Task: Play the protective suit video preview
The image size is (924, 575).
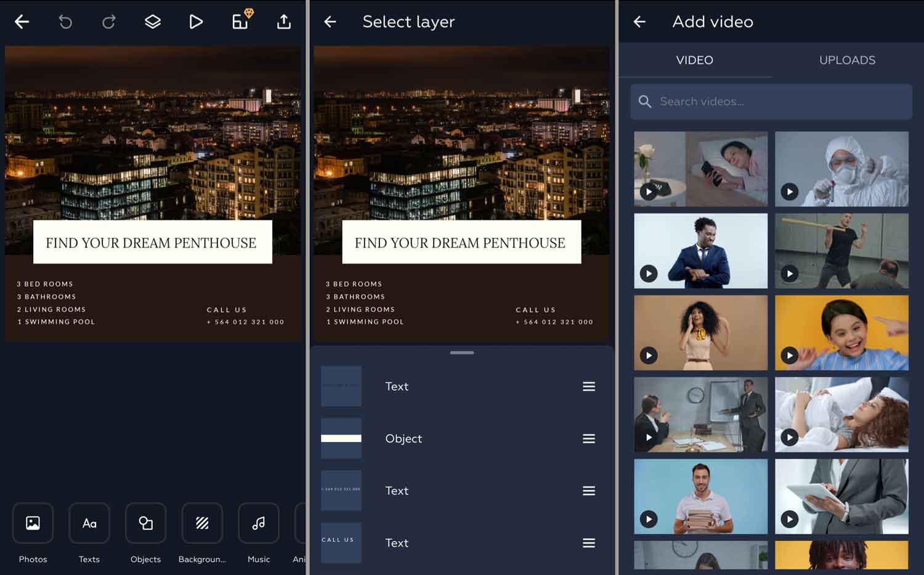Action: [x=790, y=191]
